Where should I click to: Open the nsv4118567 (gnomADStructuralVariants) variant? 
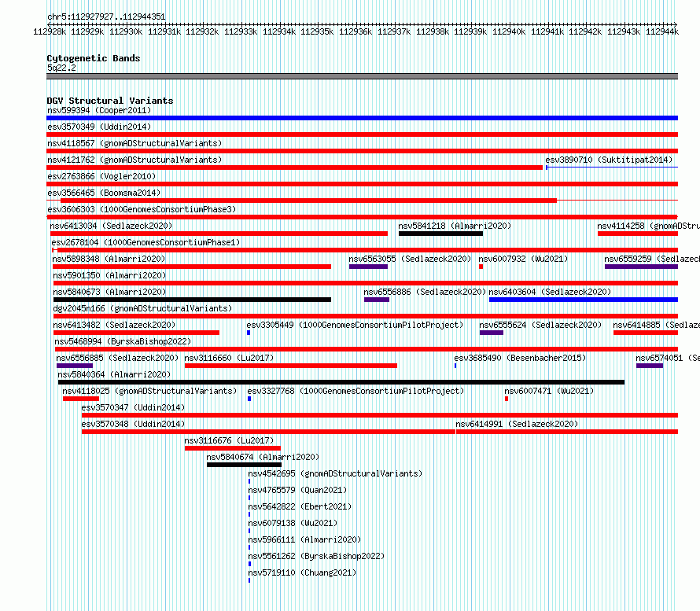(x=362, y=151)
